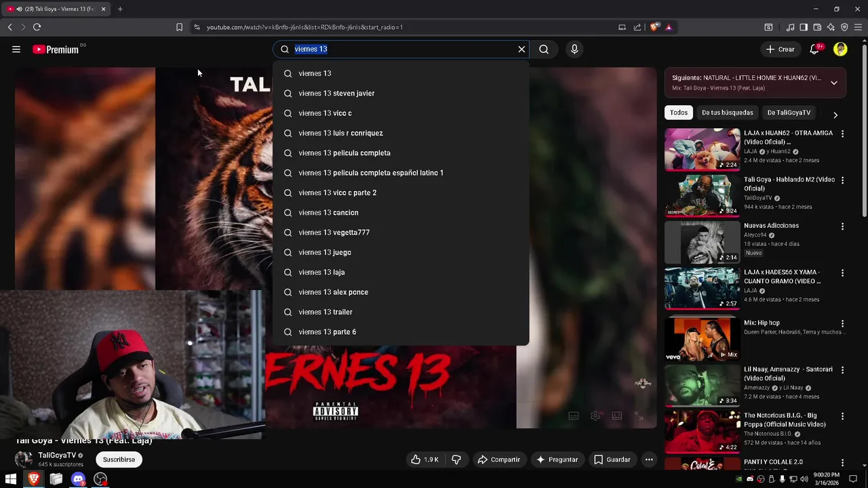The width and height of the screenshot is (868, 488).
Task: Toggle the browser sidebar panel icon
Action: [804, 27]
